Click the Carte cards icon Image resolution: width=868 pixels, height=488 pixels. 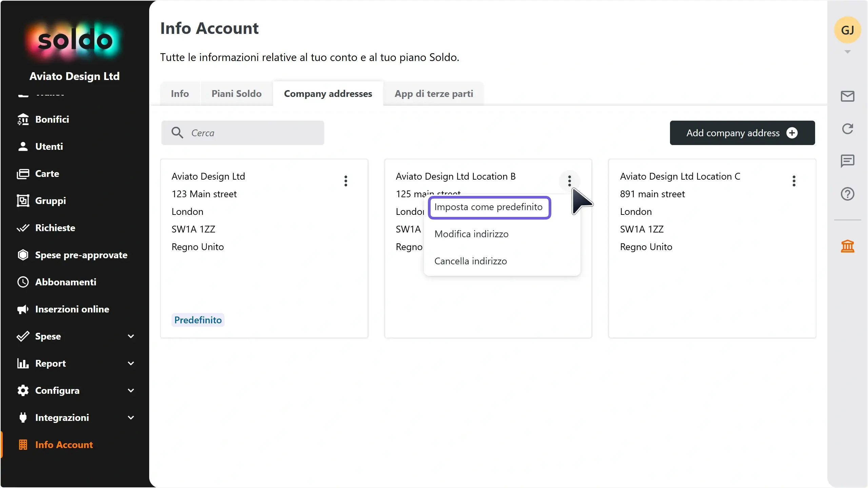[23, 174]
